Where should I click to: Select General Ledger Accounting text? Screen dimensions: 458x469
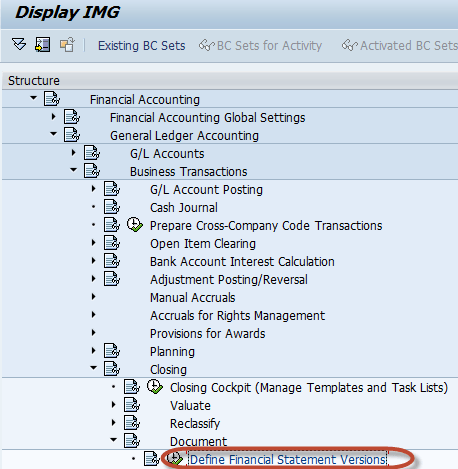point(184,136)
